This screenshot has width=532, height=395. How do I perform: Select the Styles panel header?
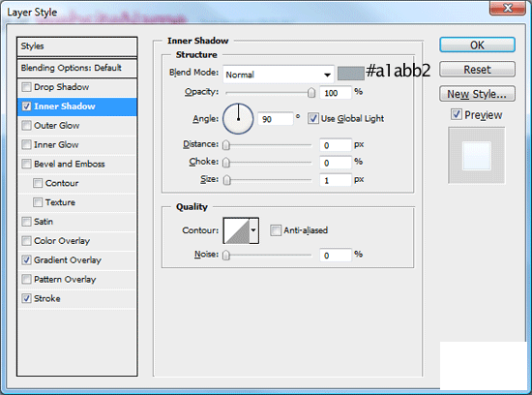point(77,46)
